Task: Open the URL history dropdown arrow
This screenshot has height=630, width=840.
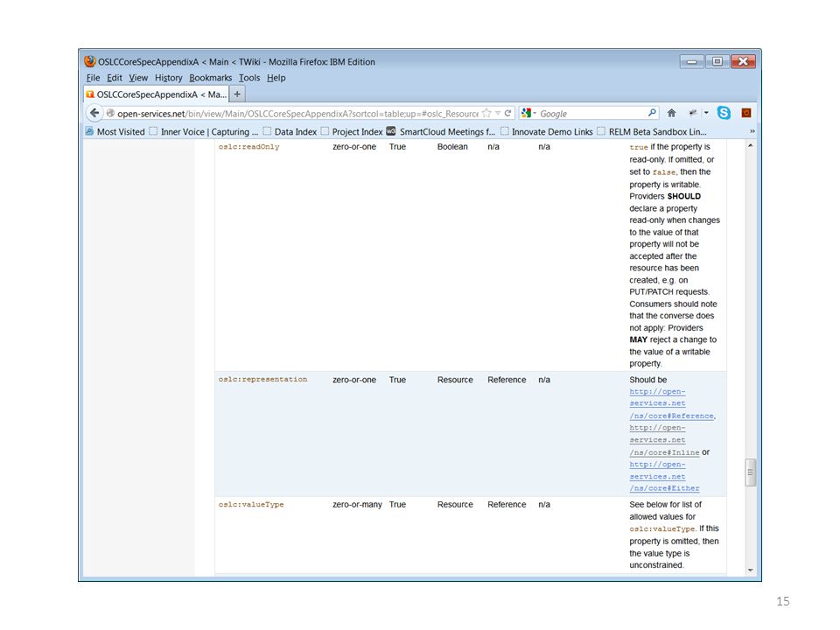Action: tap(498, 113)
